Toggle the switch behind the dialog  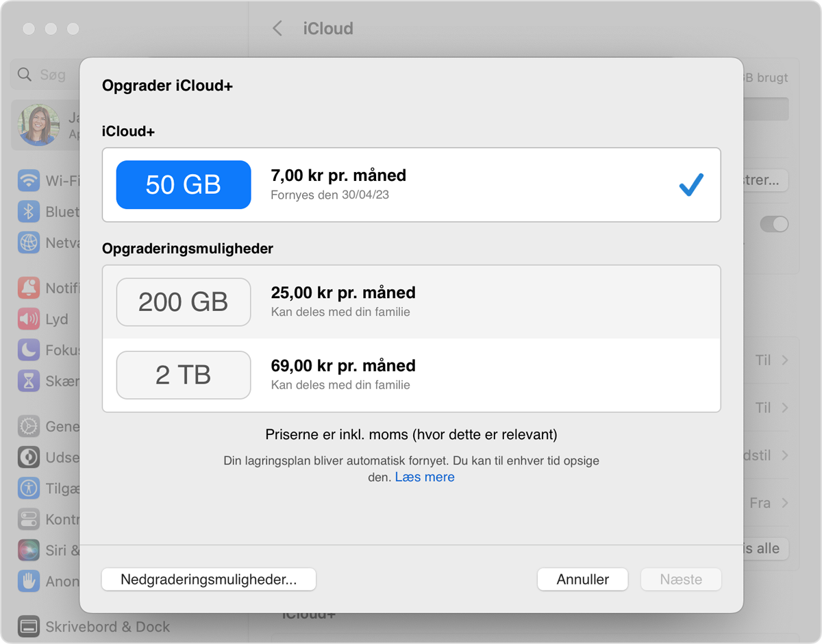click(x=775, y=224)
